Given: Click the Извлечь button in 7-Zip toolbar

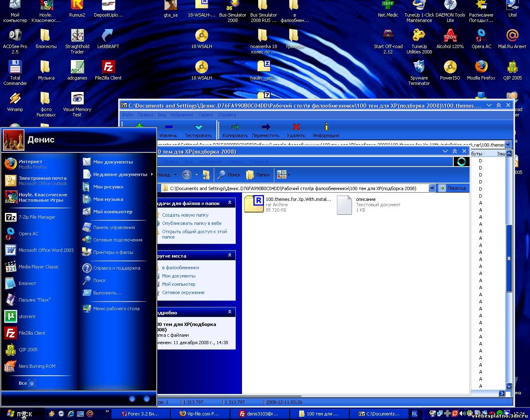Looking at the screenshot, I should 168,130.
